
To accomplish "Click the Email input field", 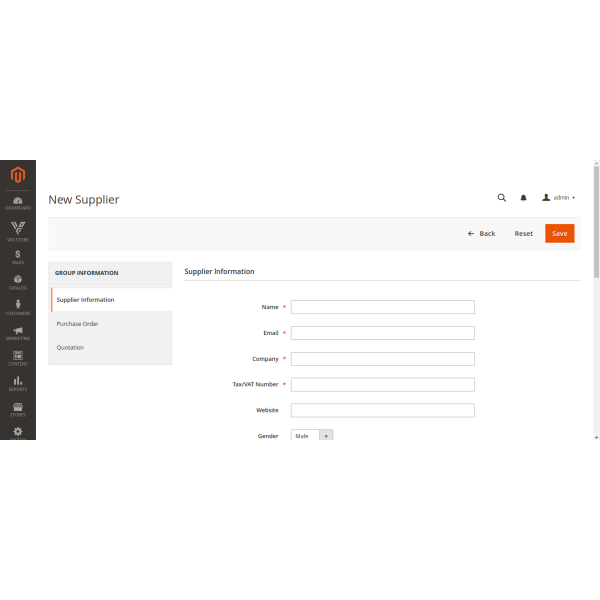I will pos(382,333).
